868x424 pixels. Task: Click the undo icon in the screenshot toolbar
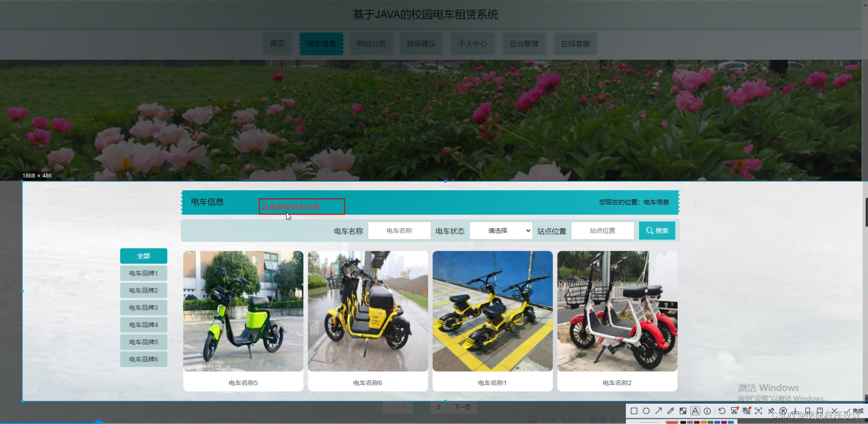pyautogui.click(x=721, y=411)
